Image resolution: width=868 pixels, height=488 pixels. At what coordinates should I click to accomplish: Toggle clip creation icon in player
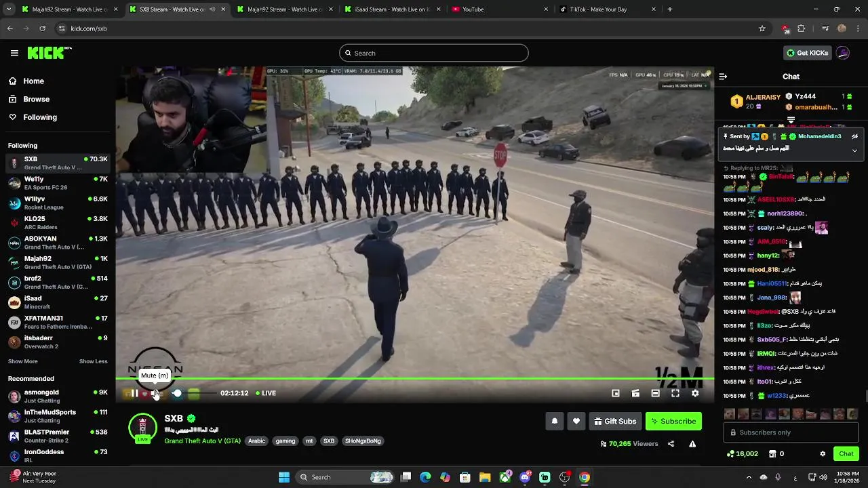tap(635, 393)
